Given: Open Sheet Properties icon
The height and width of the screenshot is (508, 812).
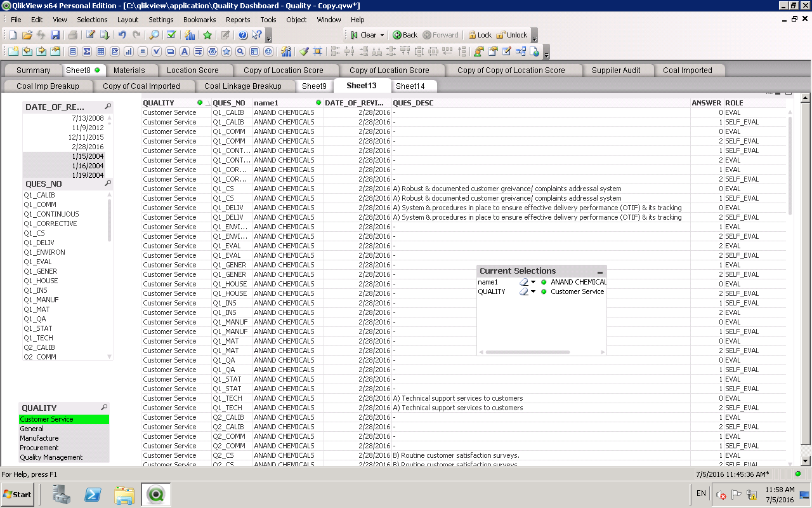Looking at the screenshot, I should click(x=55, y=51).
